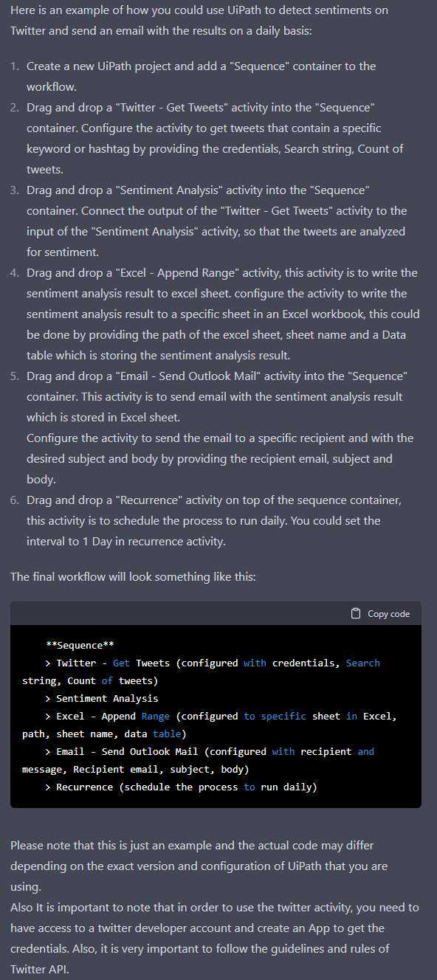Screen dimensions: 437x980
Task: Click the "Here is an example" intro paragraph
Action: click(199, 21)
